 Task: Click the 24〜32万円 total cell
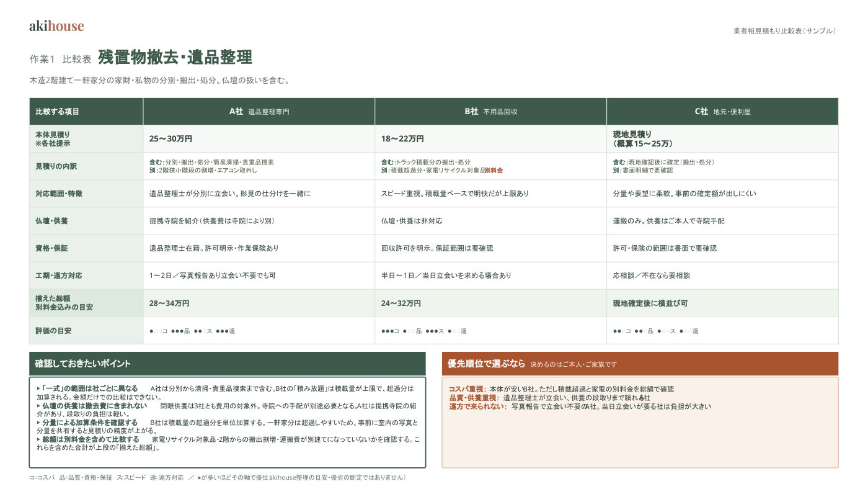coord(491,303)
